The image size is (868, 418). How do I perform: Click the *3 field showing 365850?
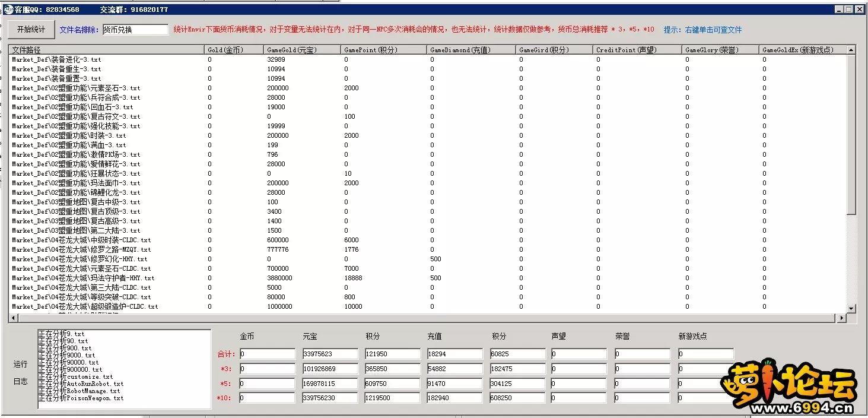click(393, 369)
